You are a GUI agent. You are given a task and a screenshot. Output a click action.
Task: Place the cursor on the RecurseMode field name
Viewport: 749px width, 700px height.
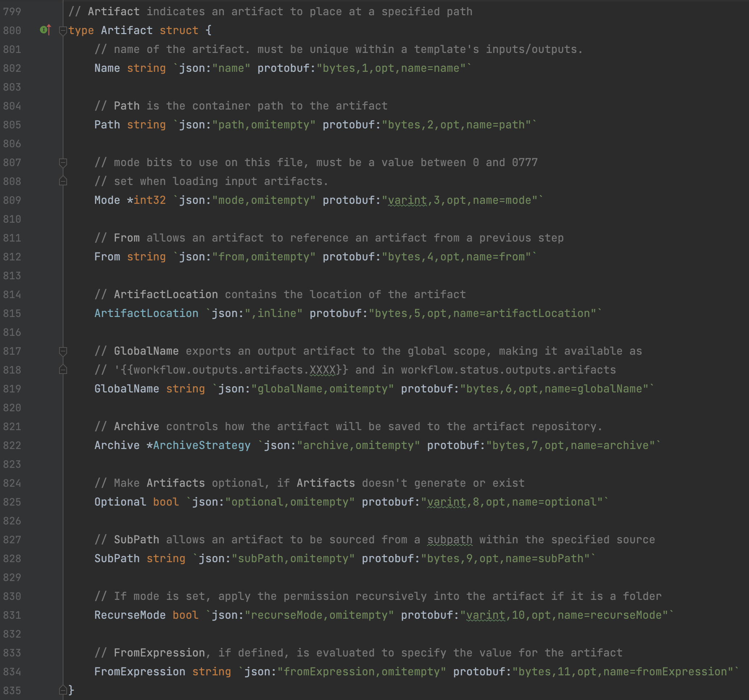[x=129, y=615]
